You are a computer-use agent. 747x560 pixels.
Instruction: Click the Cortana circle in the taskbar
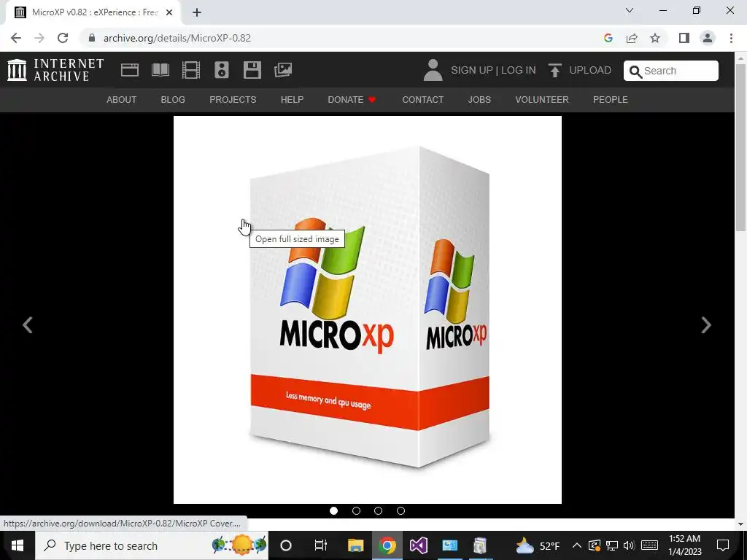point(286,545)
